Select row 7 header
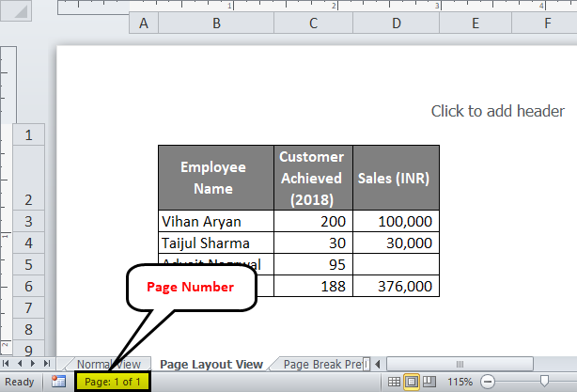The image size is (577, 392). click(x=29, y=307)
